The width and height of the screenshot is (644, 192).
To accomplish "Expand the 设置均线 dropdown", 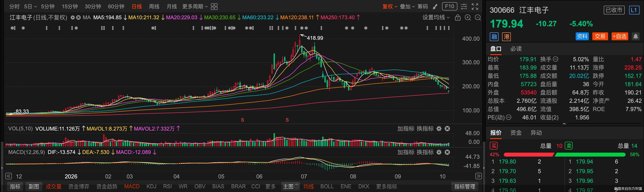I will (436, 17).
